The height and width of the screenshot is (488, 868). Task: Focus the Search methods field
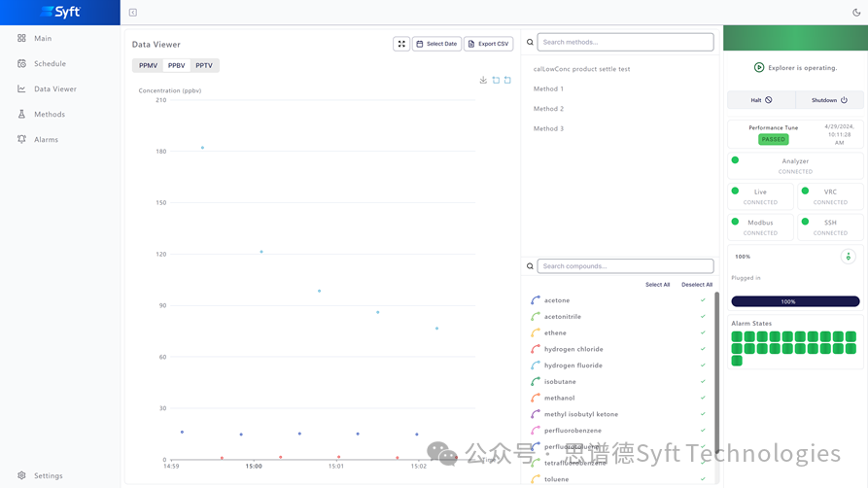coord(625,42)
